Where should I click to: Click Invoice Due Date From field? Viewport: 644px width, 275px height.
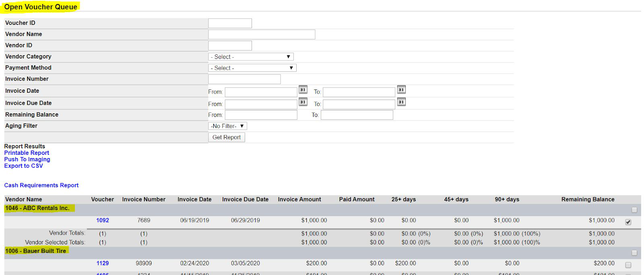pos(261,104)
